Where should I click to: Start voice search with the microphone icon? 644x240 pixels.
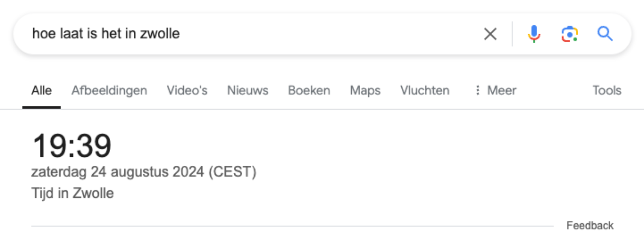coord(534,34)
